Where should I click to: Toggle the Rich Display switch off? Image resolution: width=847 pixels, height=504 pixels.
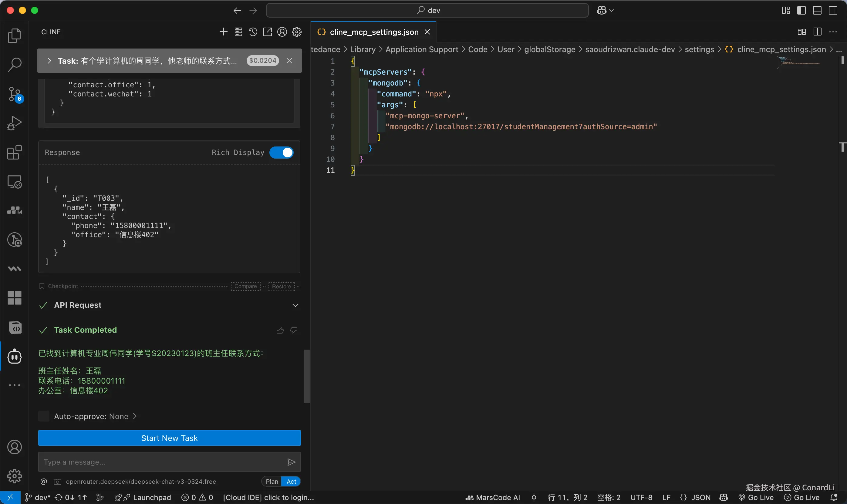(281, 153)
